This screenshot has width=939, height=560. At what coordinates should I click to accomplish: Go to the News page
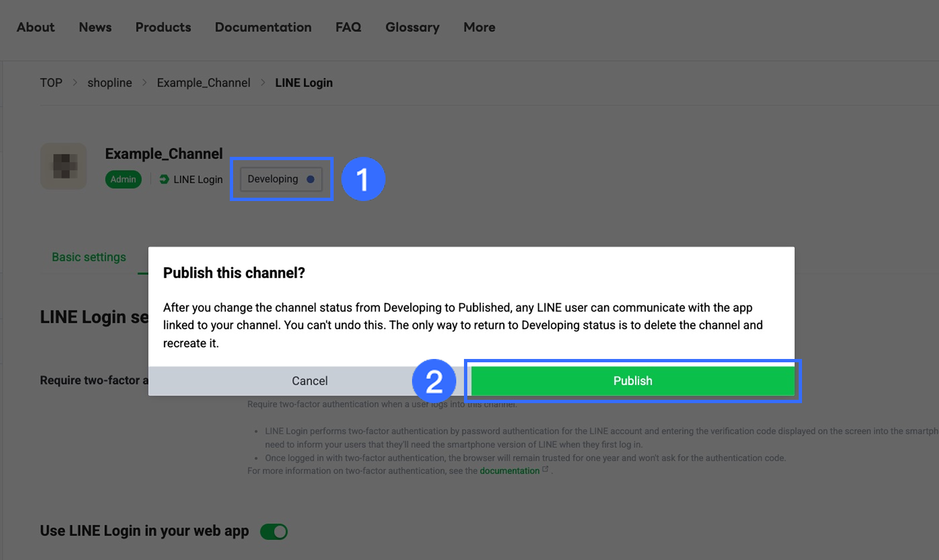(95, 27)
